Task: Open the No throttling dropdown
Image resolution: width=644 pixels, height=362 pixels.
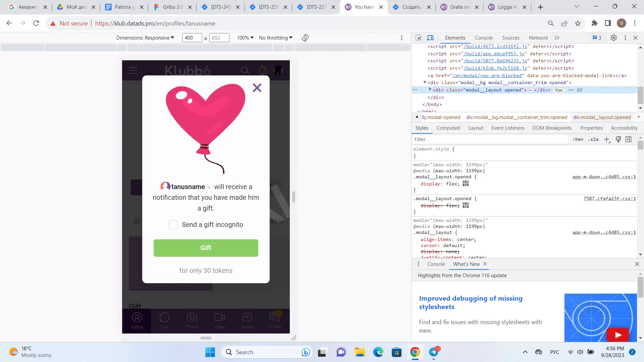Action: point(275,38)
